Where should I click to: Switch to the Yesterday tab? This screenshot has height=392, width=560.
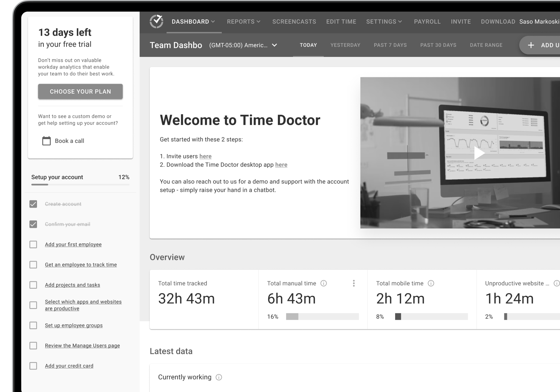point(345,45)
